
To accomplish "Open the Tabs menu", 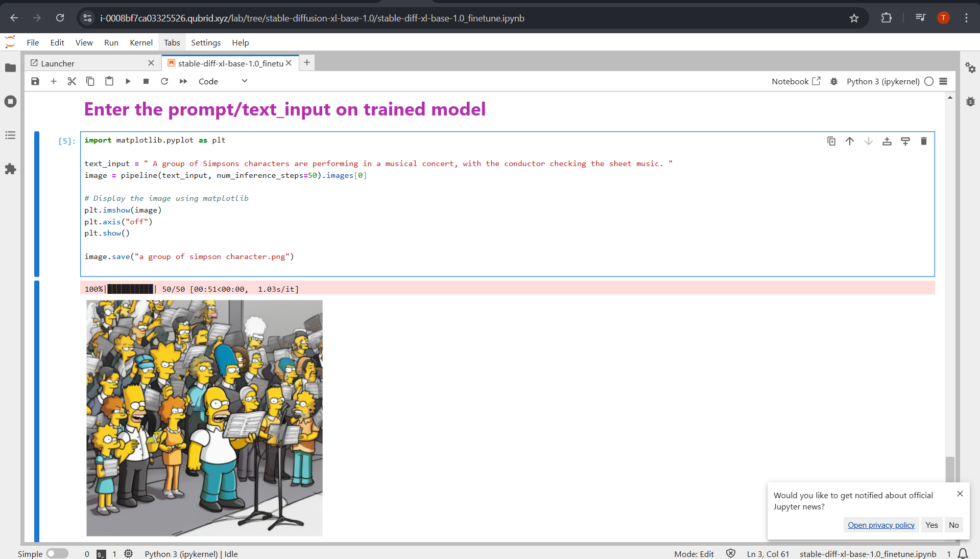I will click(x=172, y=42).
